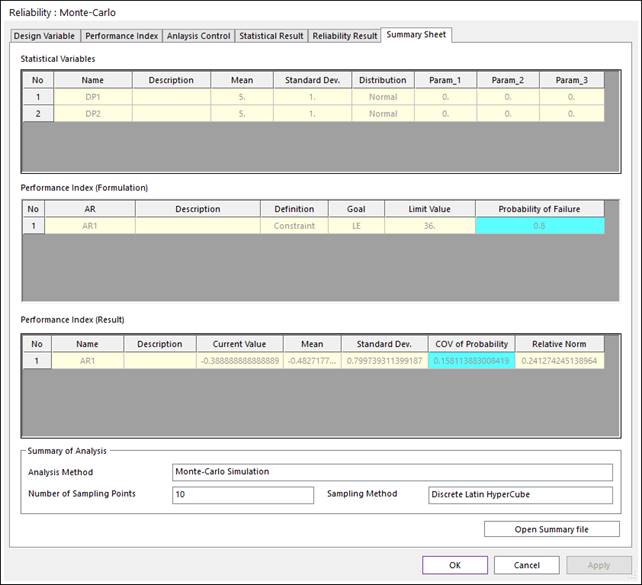Click the Standard Dev. column header in Statistical Variables
Viewport: 642px width, 585px height.
click(x=312, y=80)
